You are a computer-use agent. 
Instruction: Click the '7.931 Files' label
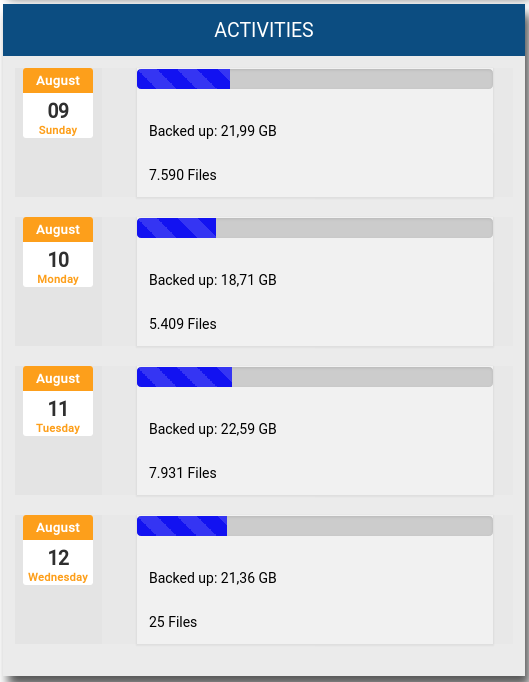click(183, 473)
